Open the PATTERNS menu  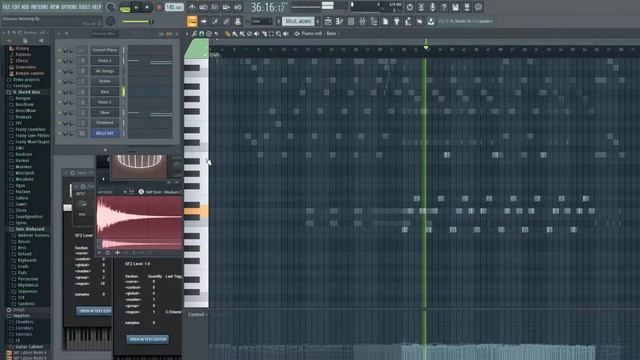pyautogui.click(x=40, y=7)
